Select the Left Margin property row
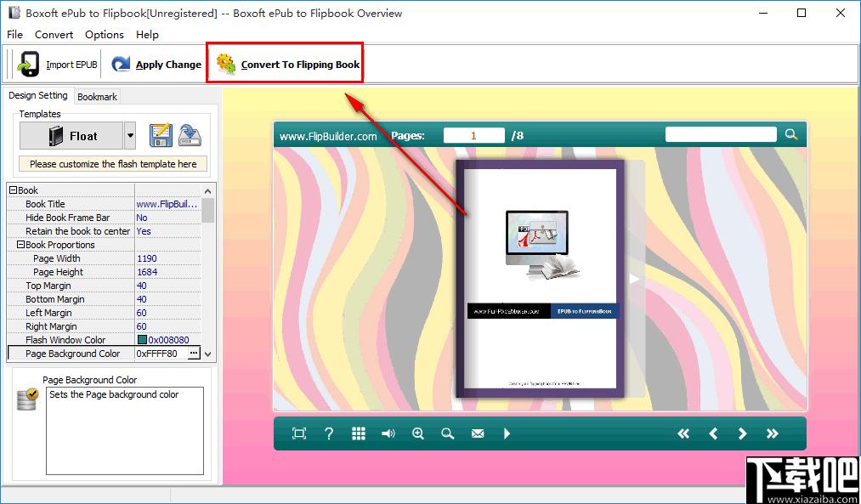861x504 pixels. (x=105, y=313)
